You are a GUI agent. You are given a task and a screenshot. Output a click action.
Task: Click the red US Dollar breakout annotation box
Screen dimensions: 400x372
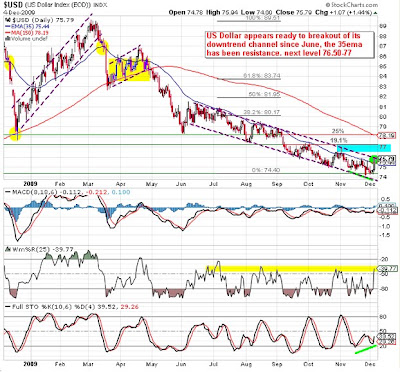pyautogui.click(x=289, y=44)
